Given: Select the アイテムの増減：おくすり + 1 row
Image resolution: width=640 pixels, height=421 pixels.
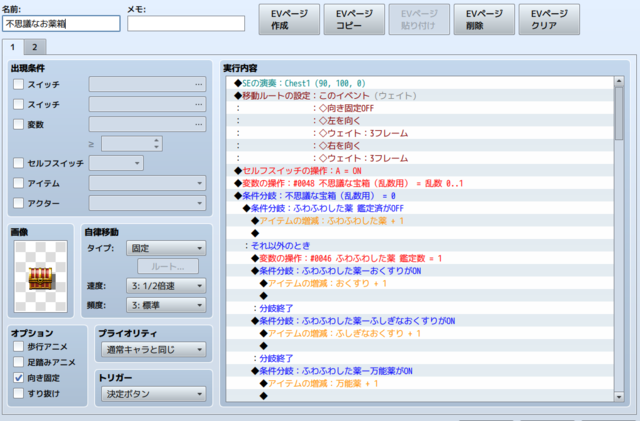Looking at the screenshot, I should (x=420, y=283).
